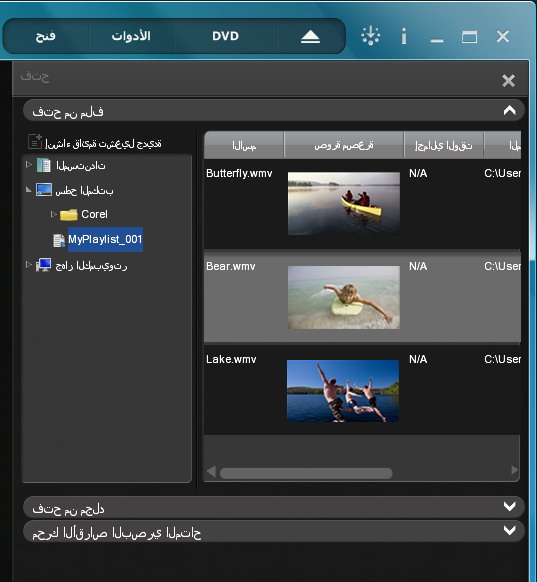Image resolution: width=537 pixels, height=582 pixels.
Task: Click the thumbnail column header
Action: pyautogui.click(x=344, y=145)
